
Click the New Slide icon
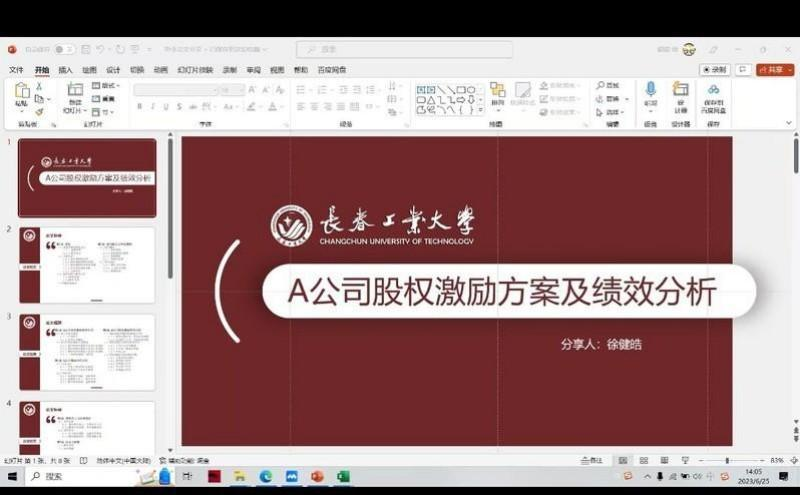coord(75,93)
